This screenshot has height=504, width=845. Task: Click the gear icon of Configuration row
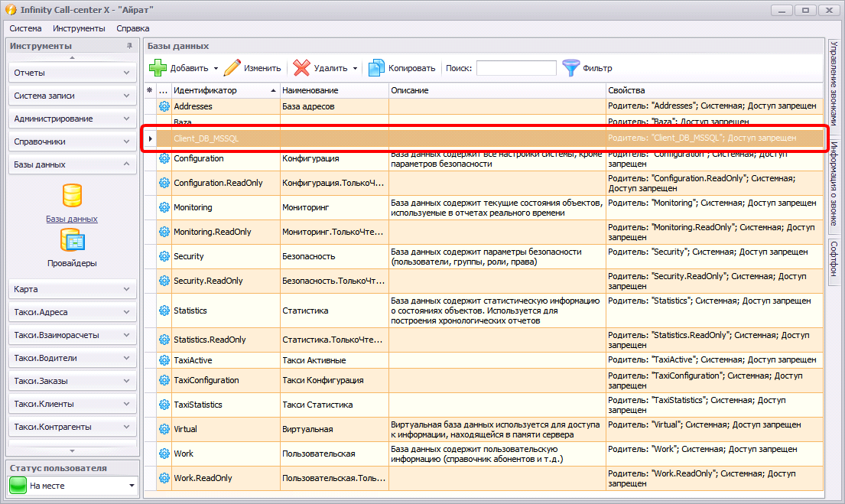164,158
